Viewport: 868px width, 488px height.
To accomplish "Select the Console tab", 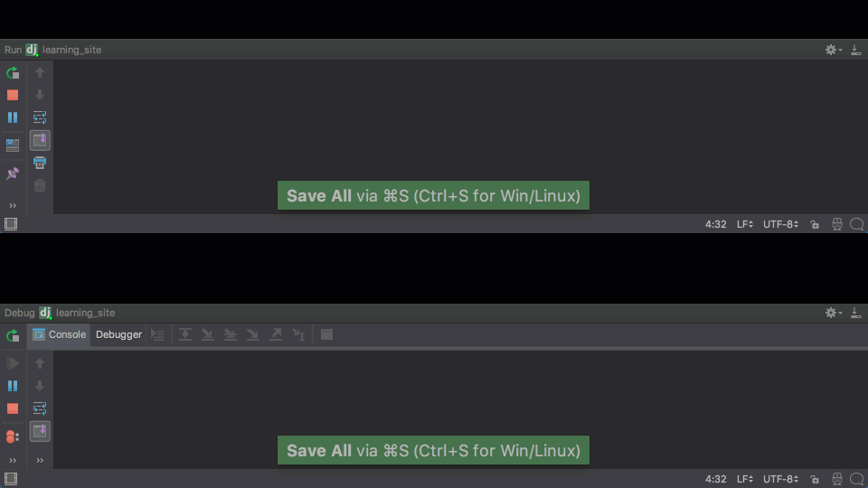I will (x=60, y=334).
